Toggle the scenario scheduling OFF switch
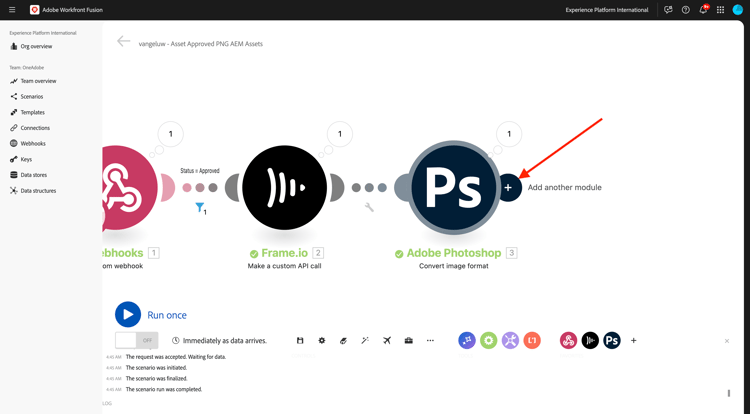The height and width of the screenshot is (414, 750). (137, 340)
